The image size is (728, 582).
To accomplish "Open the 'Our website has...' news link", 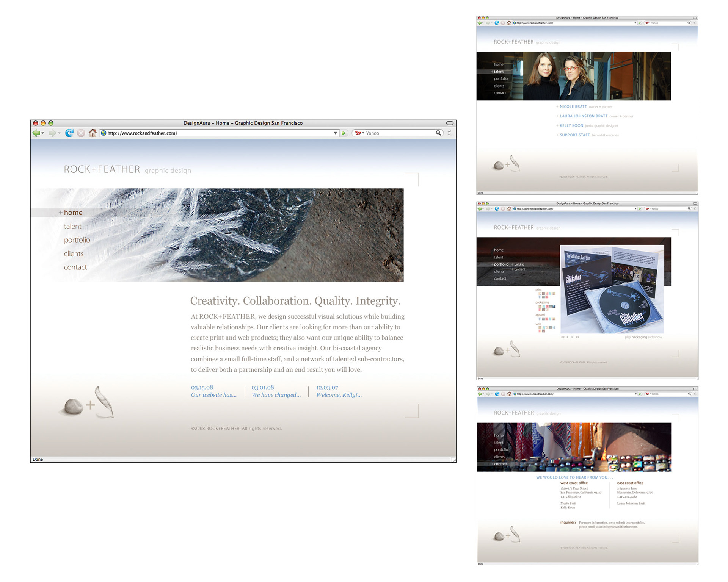I will pos(213,395).
